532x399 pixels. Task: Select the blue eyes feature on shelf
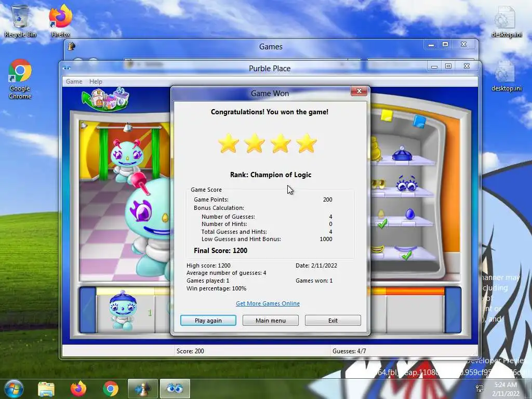[406, 183]
